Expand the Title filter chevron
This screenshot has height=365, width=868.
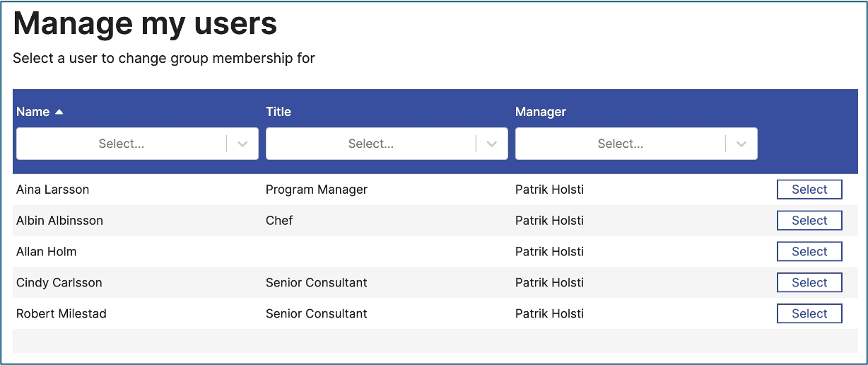tap(492, 144)
